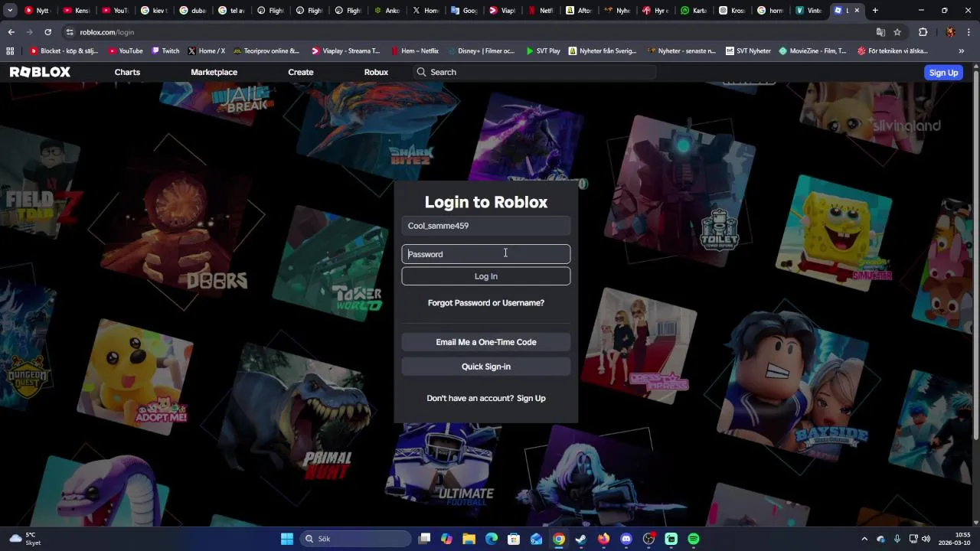The height and width of the screenshot is (551, 980).
Task: Open the Marketplace menu item
Action: 214,72
